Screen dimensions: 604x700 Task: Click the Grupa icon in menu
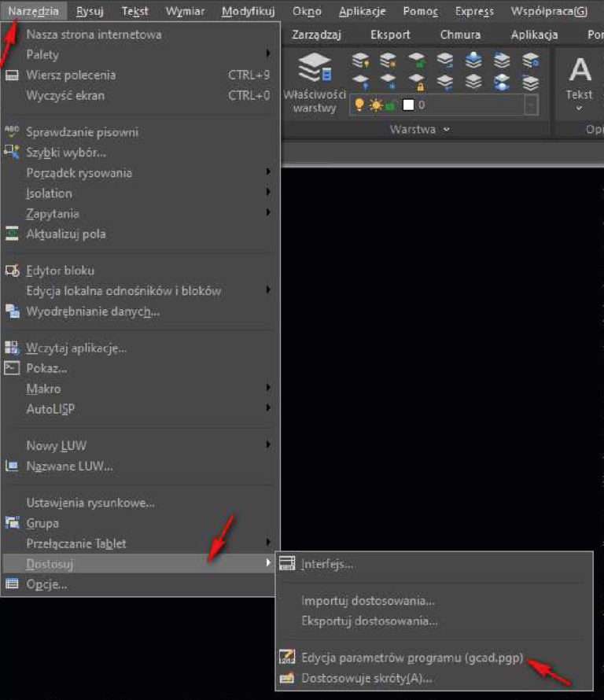[x=12, y=523]
